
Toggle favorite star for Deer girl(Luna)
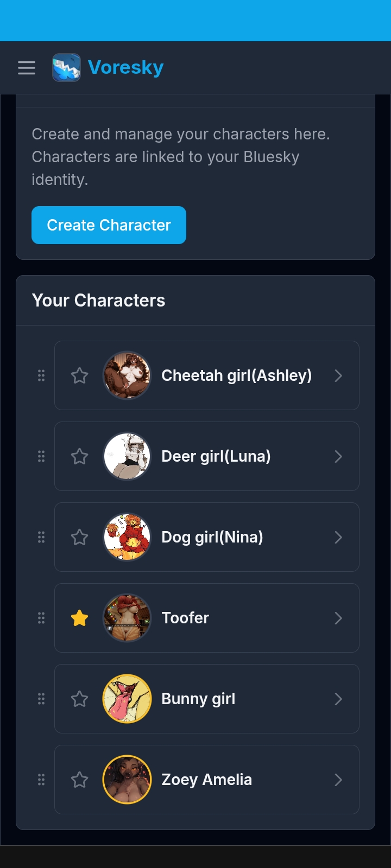[80, 456]
